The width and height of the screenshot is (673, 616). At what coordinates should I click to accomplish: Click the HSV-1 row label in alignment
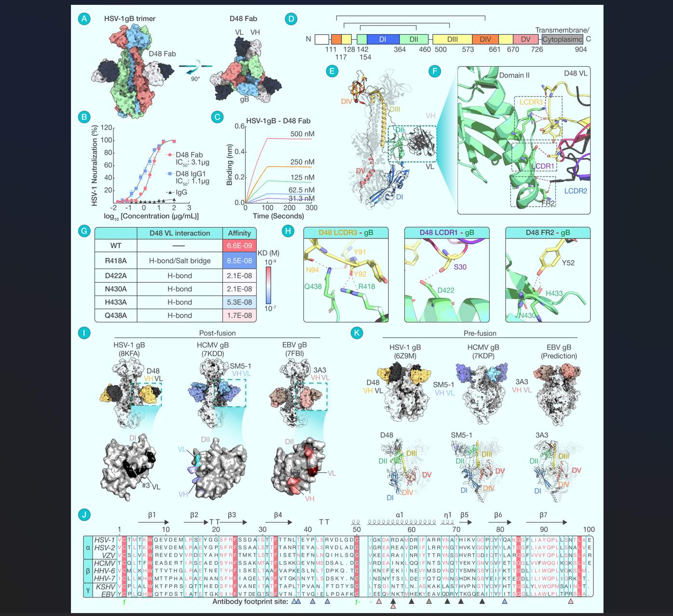105,540
